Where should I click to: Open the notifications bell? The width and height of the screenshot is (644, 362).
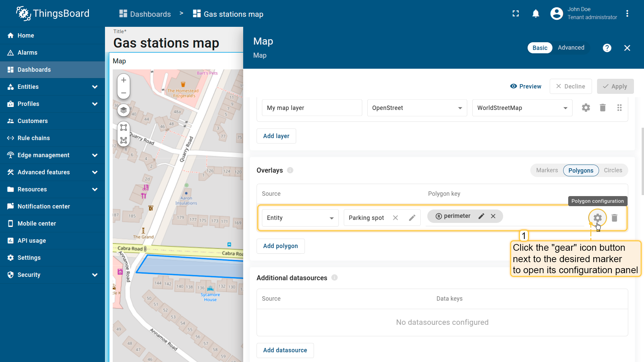point(536,14)
